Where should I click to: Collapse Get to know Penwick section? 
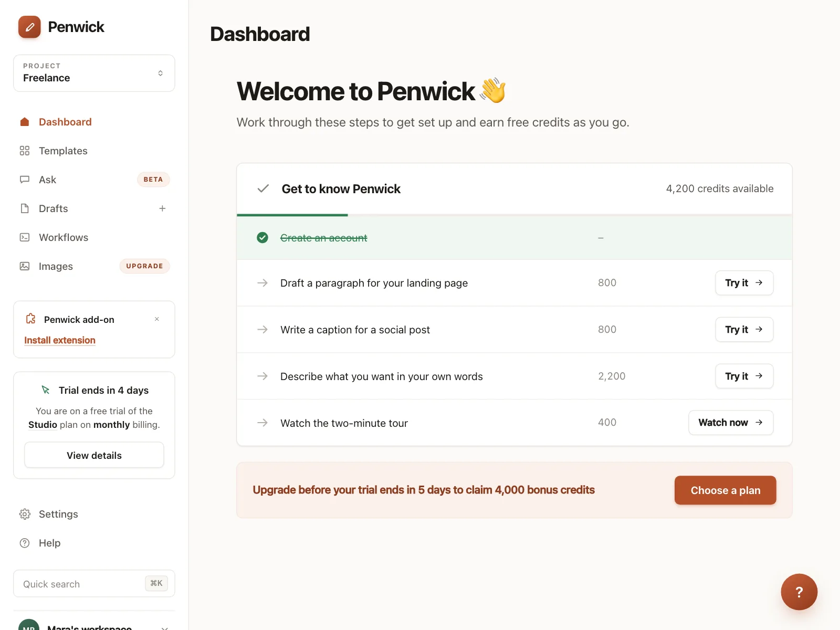(514, 188)
